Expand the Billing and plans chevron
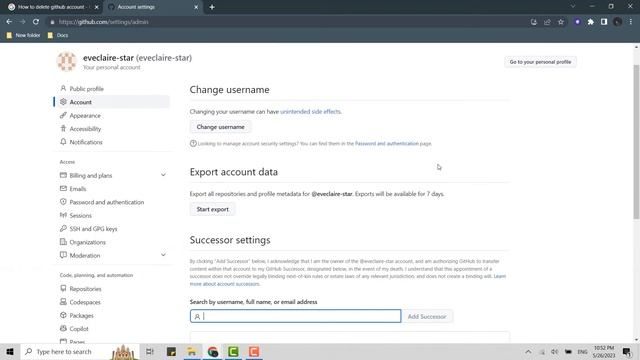Viewport: 640px width, 360px height. (163, 175)
